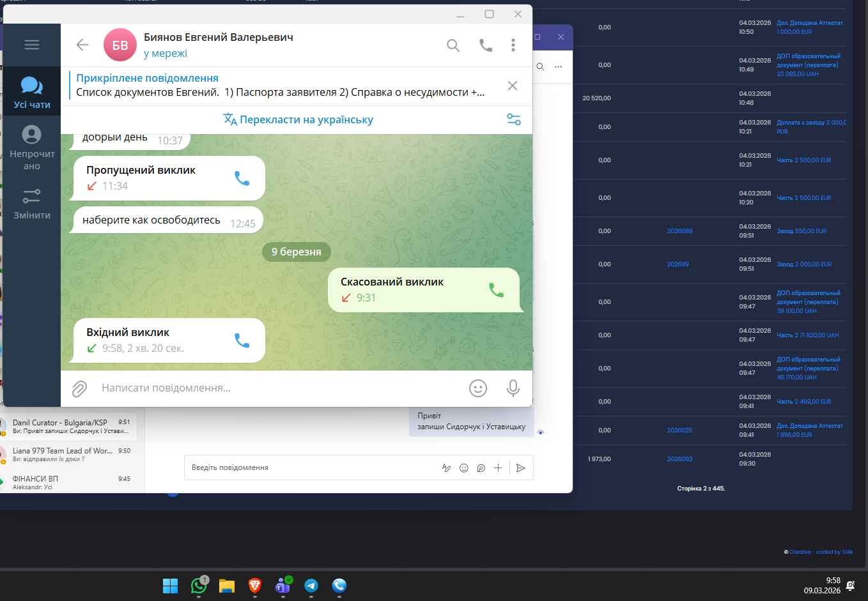Open Часть 2 500,00 EUR link at 10:21

tap(804, 160)
